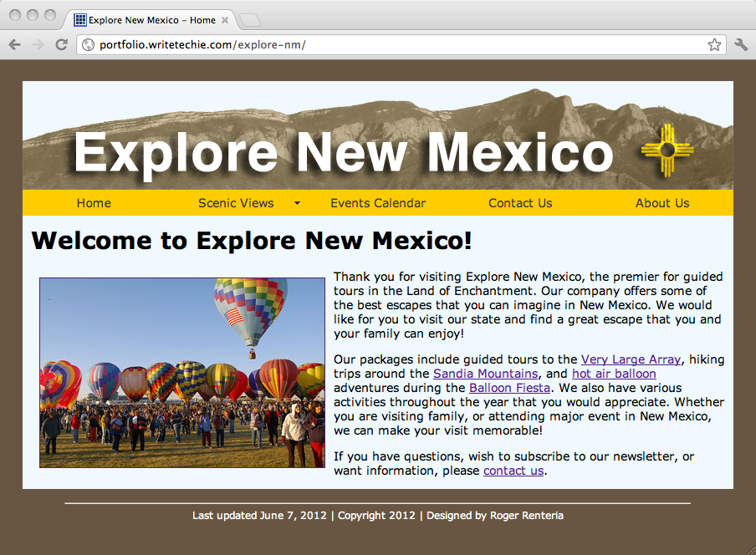Screen dimensions: 756x555
Task: Follow the Very Large Array link
Action: tap(631, 360)
